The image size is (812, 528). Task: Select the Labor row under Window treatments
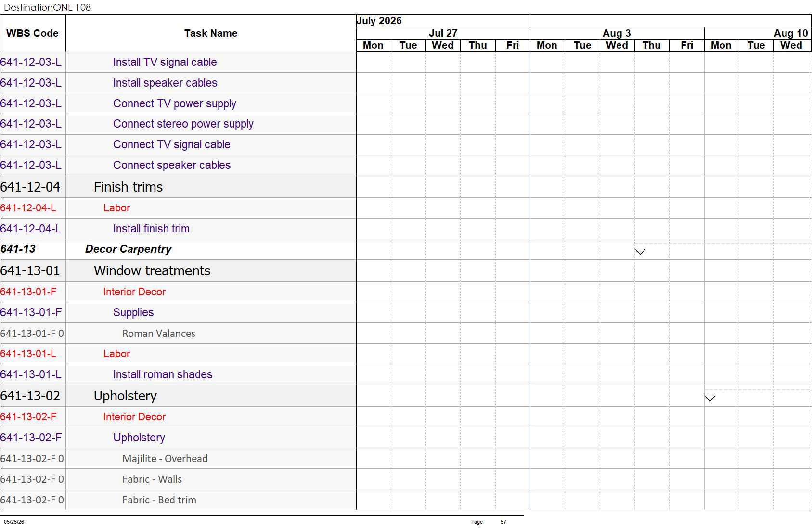pos(116,354)
